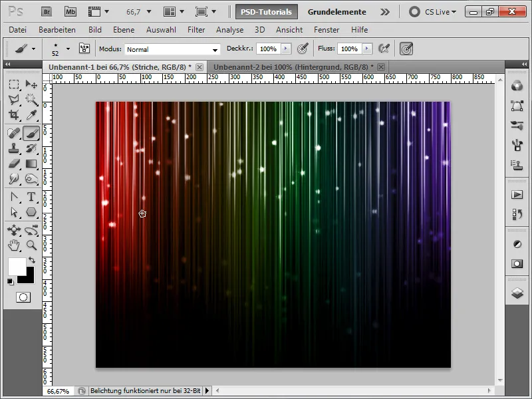Reset default foreground and background colors
532x399 pixels.
tap(11, 282)
